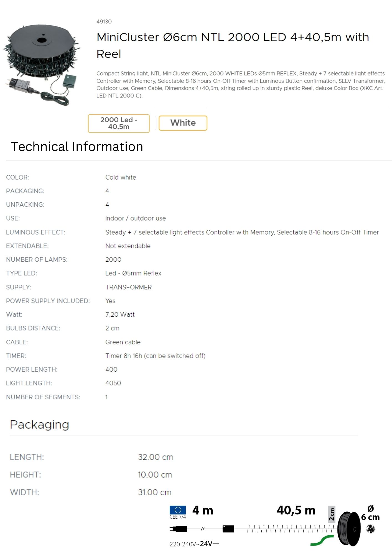The height and width of the screenshot is (555, 392).
Task: Click the Packaging section heading
Action: 39,424
